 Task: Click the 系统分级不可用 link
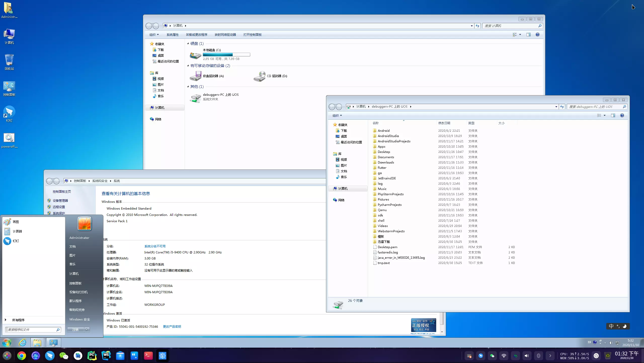click(x=155, y=246)
